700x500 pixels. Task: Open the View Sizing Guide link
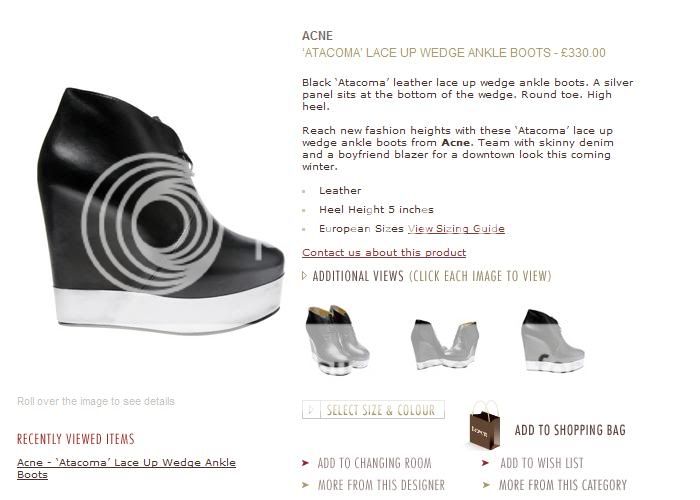pos(456,229)
